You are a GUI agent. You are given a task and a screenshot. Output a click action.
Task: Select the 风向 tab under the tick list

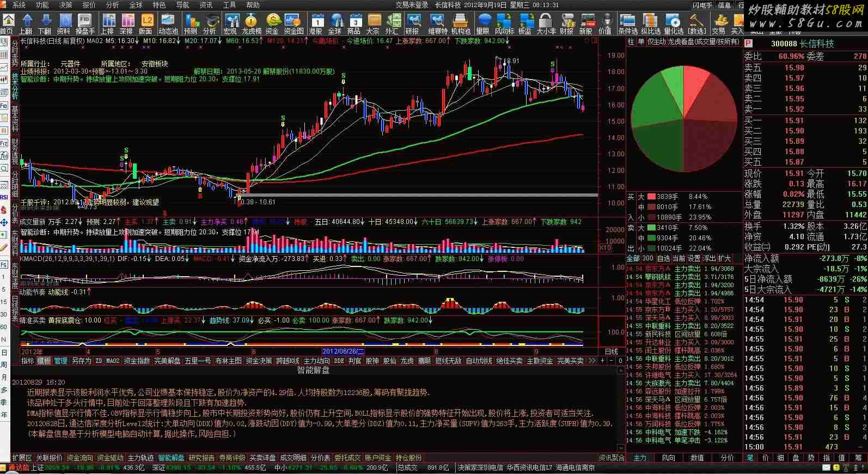(x=669, y=458)
